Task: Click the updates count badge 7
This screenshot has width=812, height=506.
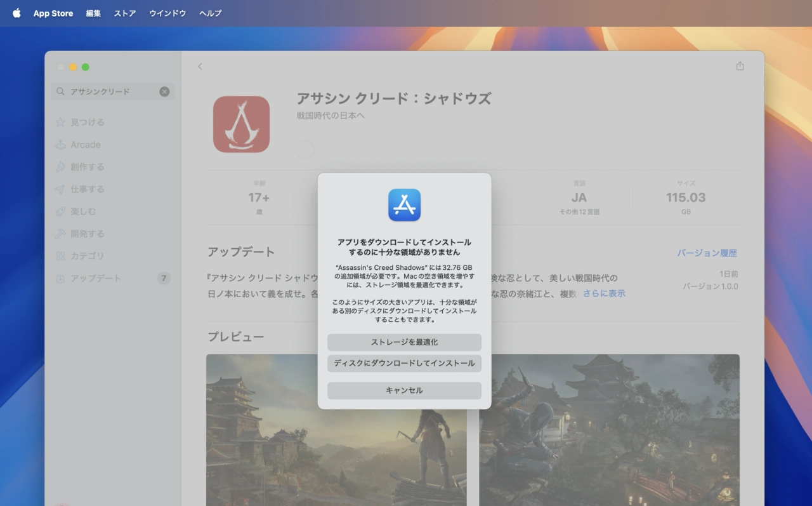Action: click(x=164, y=278)
